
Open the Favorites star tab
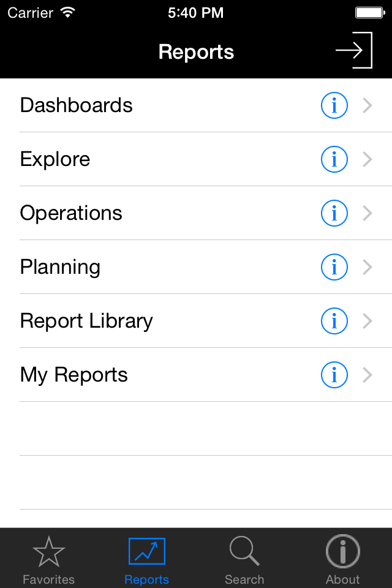pyautogui.click(x=49, y=559)
